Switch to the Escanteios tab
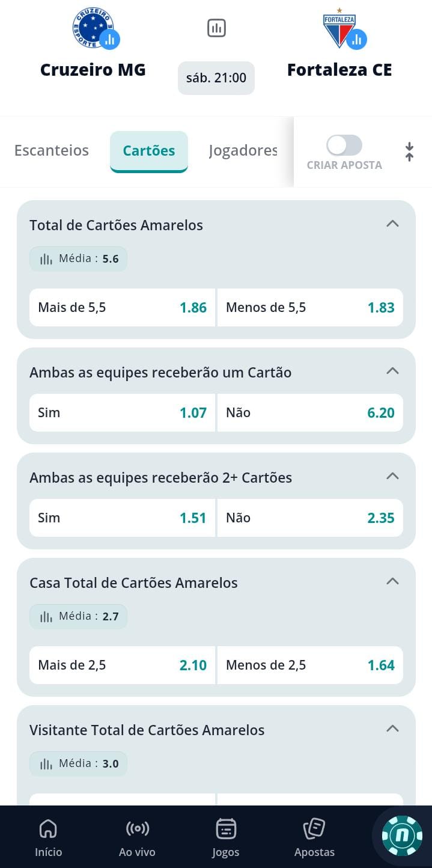This screenshot has height=868, width=432. point(52,150)
